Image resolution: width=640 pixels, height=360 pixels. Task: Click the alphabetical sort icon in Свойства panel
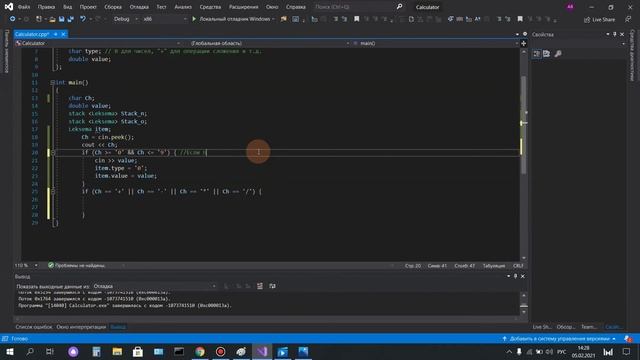[x=547, y=54]
